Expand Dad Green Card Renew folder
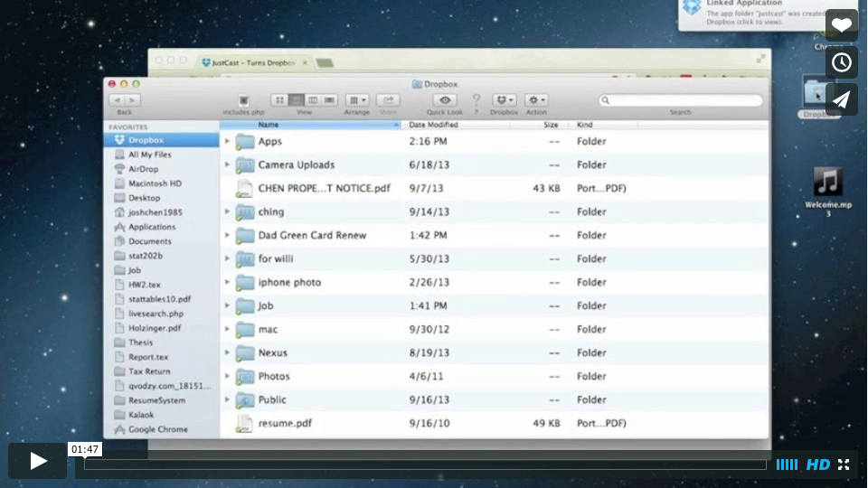Viewport: 868px width, 488px height. pos(227,235)
